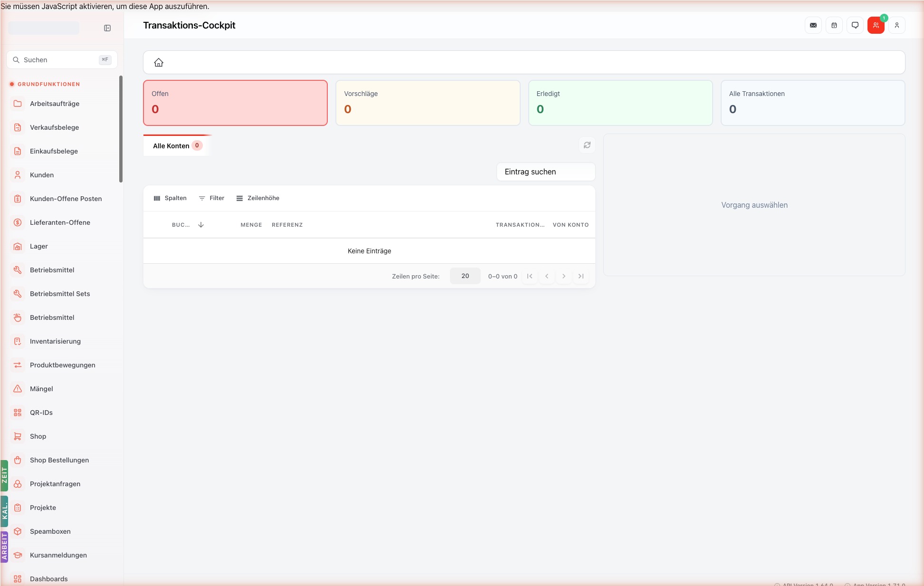The width and height of the screenshot is (924, 586).
Task: Open the user profile icon
Action: pos(897,25)
